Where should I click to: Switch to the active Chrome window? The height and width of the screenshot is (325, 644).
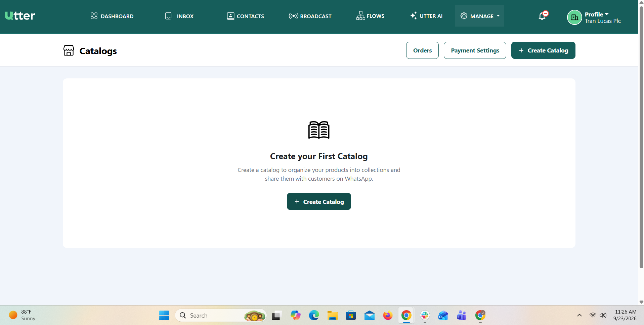(x=406, y=316)
